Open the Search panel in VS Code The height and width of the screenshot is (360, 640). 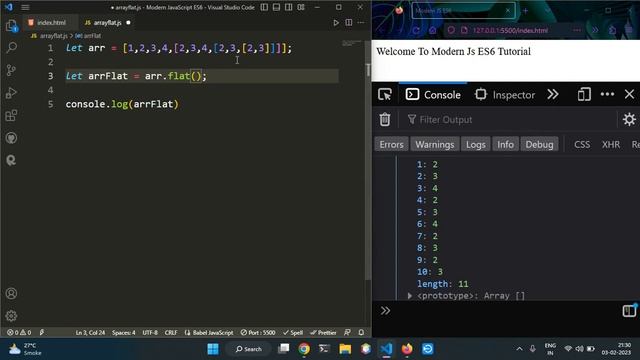pos(11,48)
